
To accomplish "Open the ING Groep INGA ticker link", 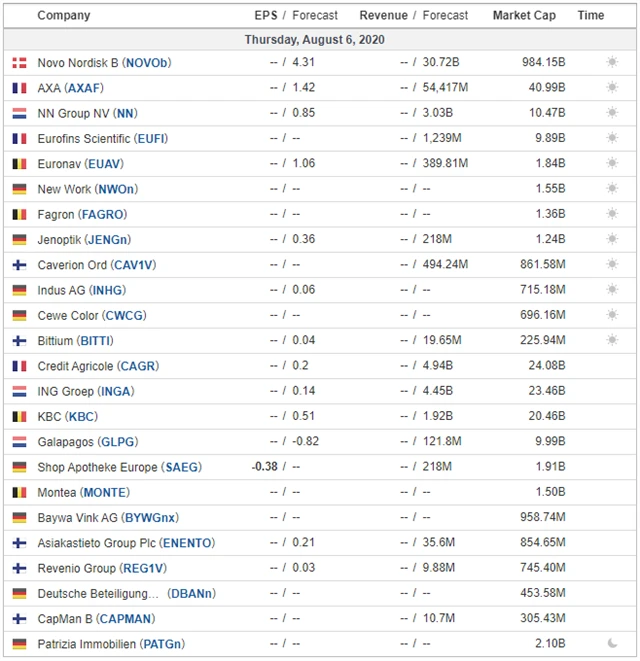I will click(117, 391).
